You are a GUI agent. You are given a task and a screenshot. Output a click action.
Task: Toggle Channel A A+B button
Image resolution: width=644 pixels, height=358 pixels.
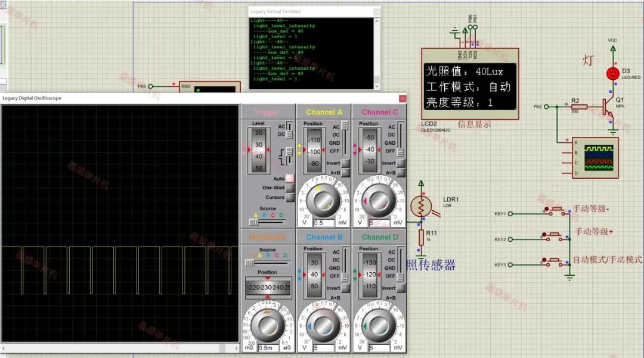346,173
